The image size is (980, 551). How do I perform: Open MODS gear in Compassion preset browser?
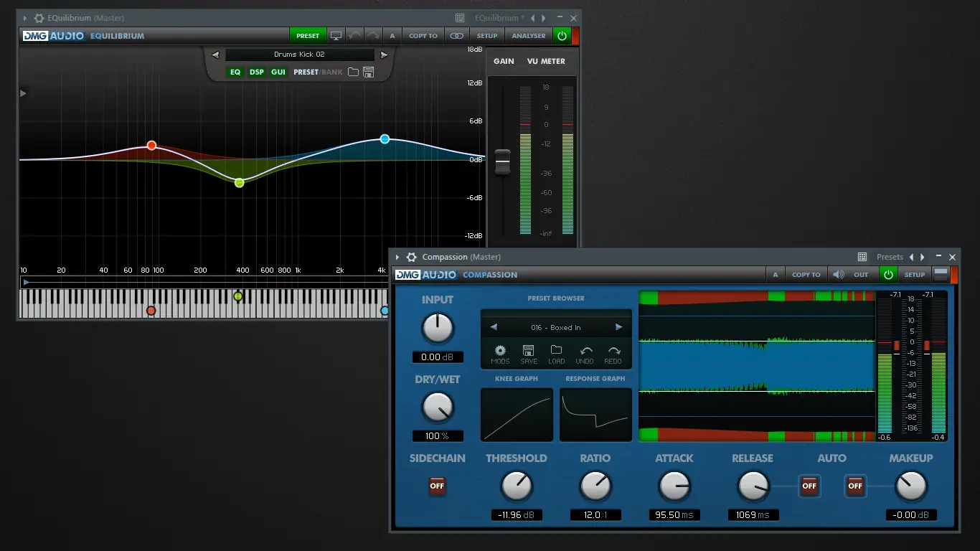coord(500,351)
